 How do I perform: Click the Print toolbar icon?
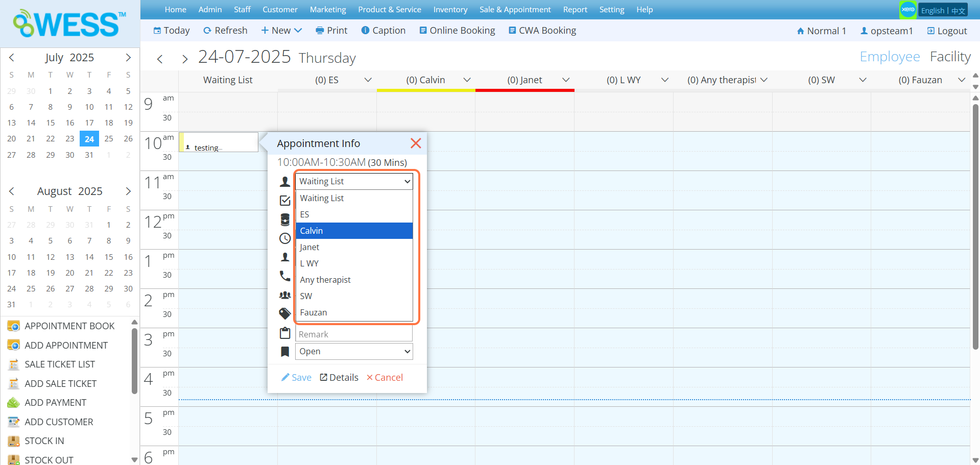point(320,31)
